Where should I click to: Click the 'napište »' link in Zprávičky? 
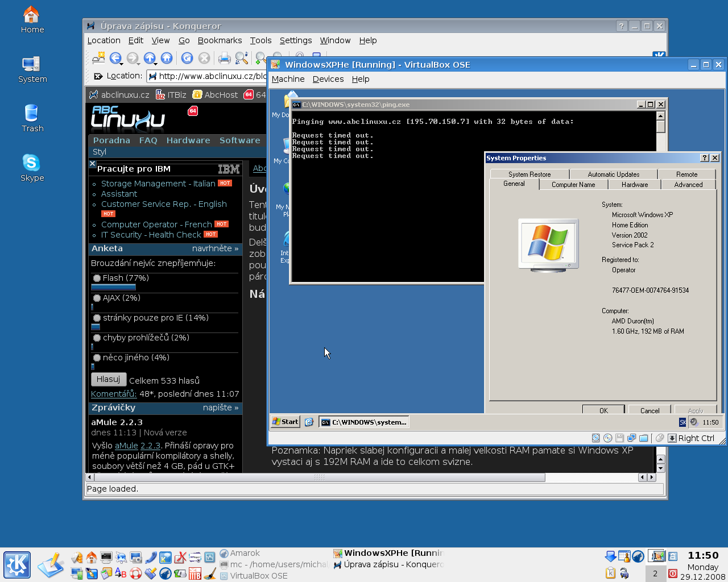pos(221,408)
